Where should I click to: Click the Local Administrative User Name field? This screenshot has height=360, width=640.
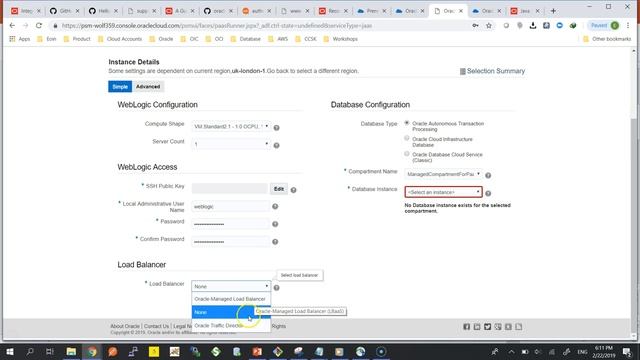[230, 207]
